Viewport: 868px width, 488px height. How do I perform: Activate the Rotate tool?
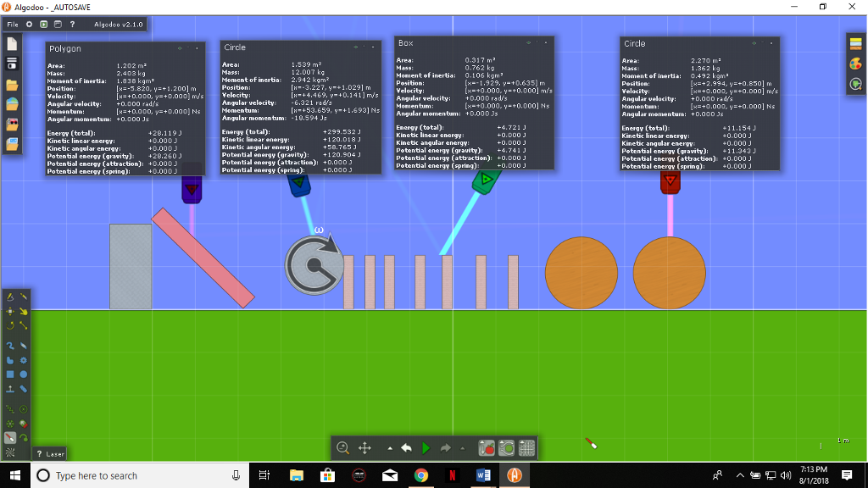[x=10, y=324]
